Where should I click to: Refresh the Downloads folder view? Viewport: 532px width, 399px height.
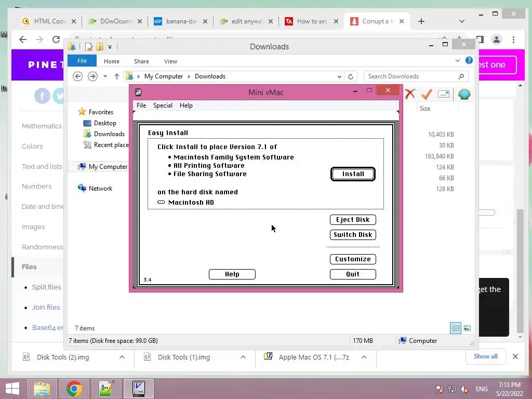pos(351,77)
